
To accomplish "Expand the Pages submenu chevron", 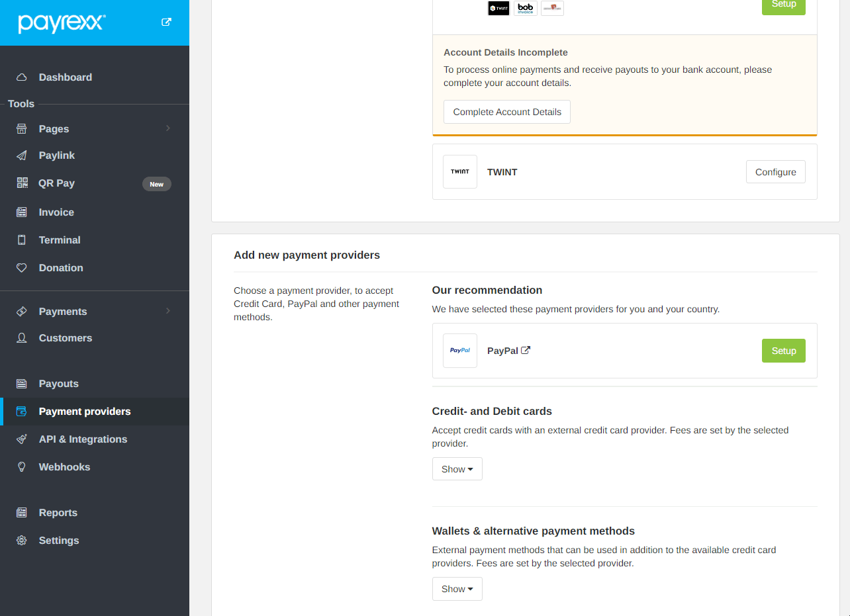I will tap(168, 128).
